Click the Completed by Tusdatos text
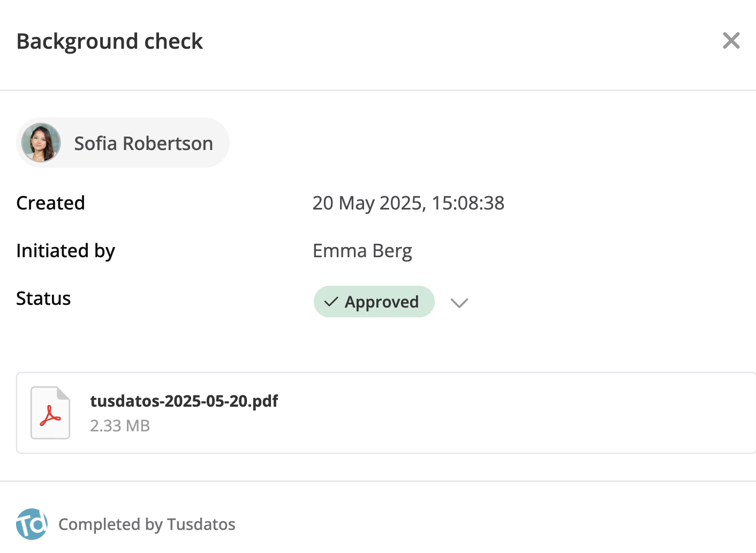756x553 pixels. [147, 524]
